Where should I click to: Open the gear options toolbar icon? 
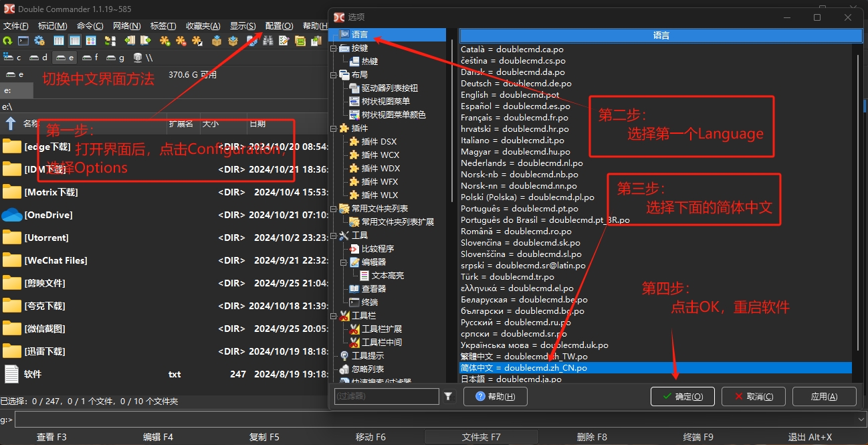click(39, 41)
